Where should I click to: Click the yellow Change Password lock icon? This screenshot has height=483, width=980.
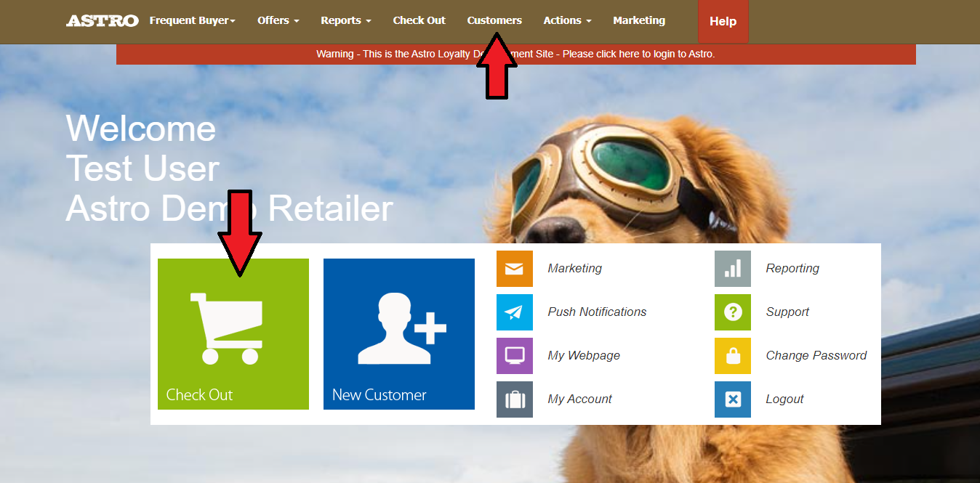click(x=733, y=356)
